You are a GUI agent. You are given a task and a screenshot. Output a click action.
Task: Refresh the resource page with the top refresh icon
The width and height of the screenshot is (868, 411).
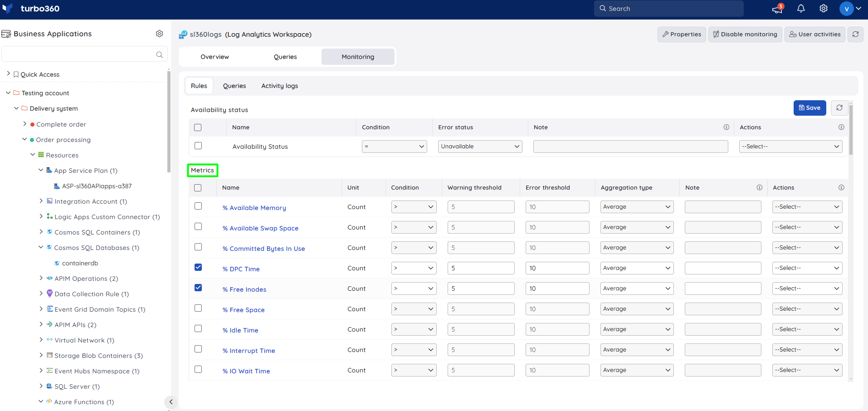[855, 34]
